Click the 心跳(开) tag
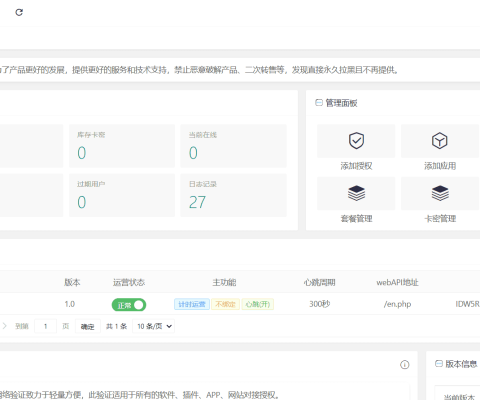Screen dimensions: 480x400 [x=258, y=304]
